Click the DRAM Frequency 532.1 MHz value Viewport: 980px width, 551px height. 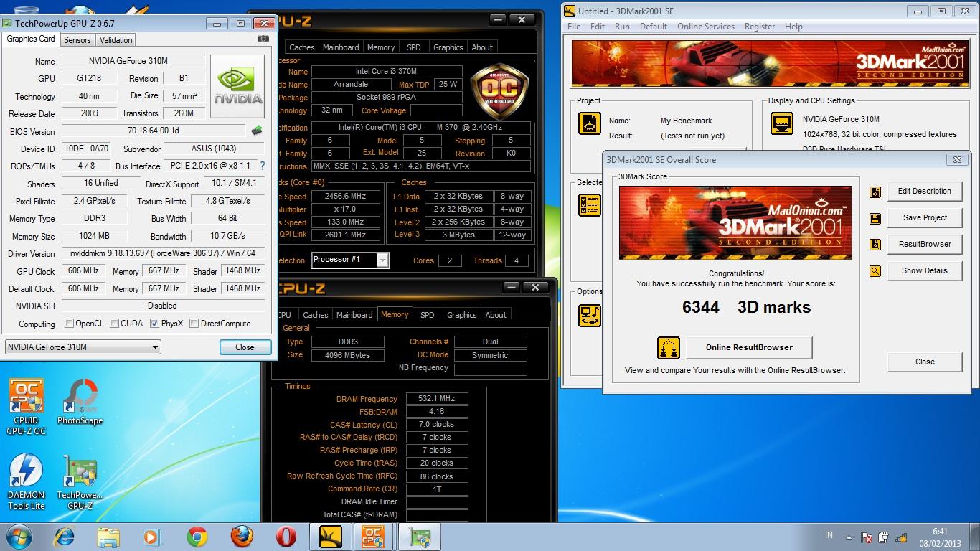pyautogui.click(x=437, y=399)
